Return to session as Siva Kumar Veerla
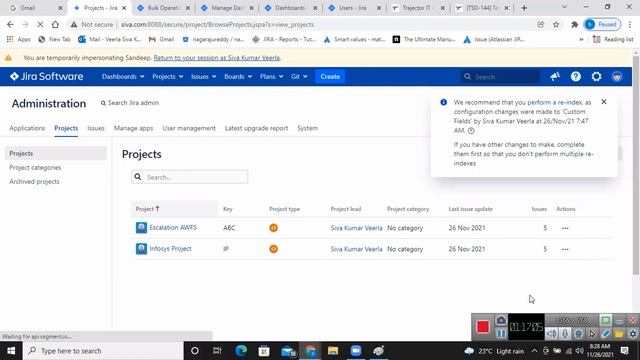640x360 pixels. [217, 58]
